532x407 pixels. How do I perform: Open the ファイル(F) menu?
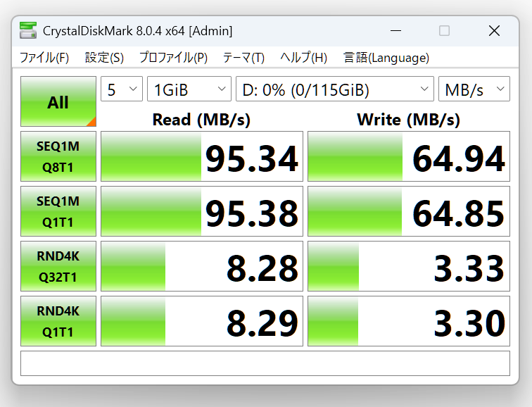(x=44, y=57)
